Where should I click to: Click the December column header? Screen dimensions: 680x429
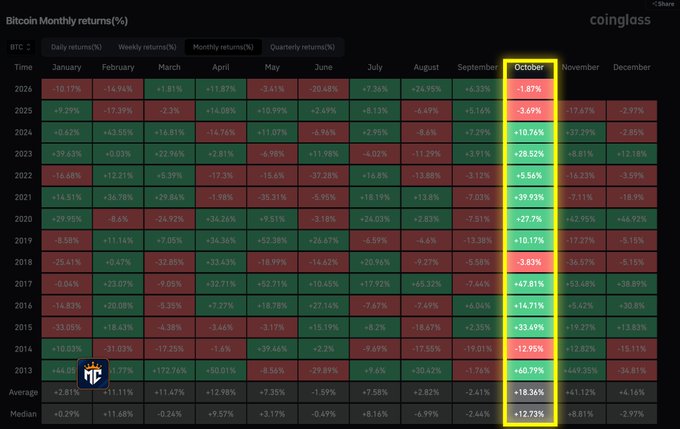click(x=631, y=67)
